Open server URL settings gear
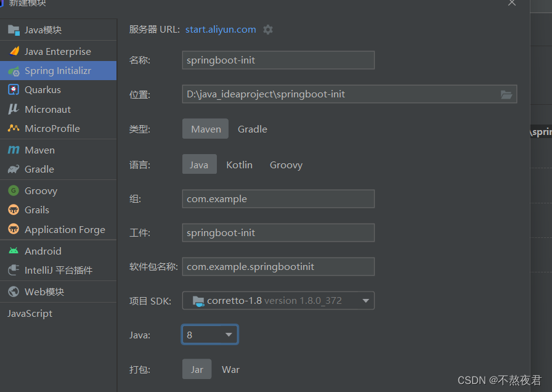The height and width of the screenshot is (392, 552). pos(268,30)
